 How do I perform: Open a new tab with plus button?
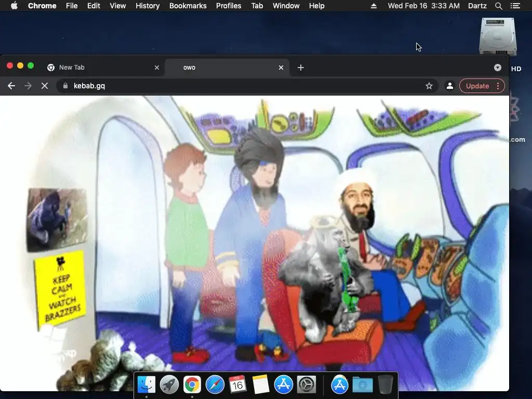pos(301,68)
